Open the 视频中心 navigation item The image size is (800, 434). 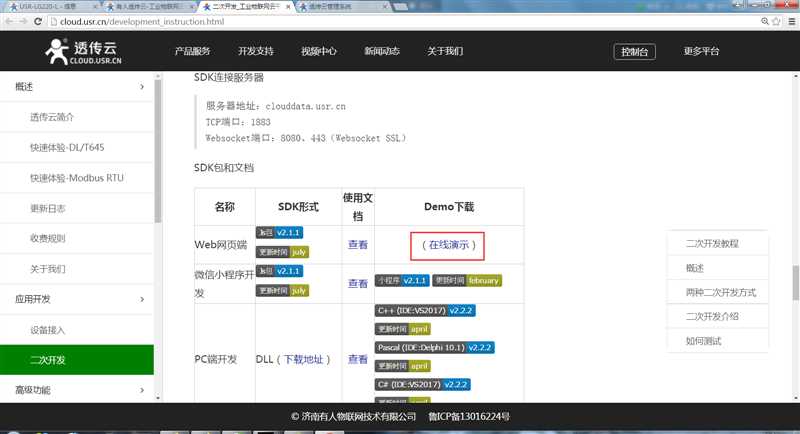318,51
